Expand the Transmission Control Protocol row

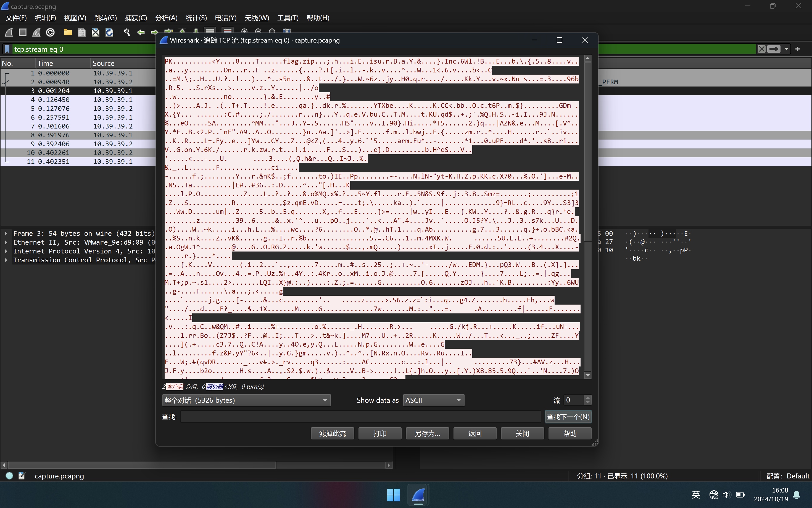click(6, 260)
